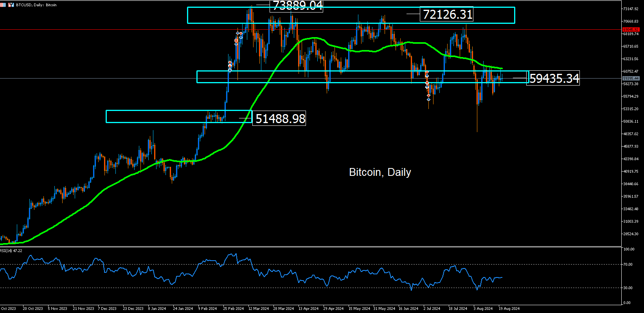644x313 pixels.
Task: Click the 16 Jun 2024 date label
Action: click(409, 309)
